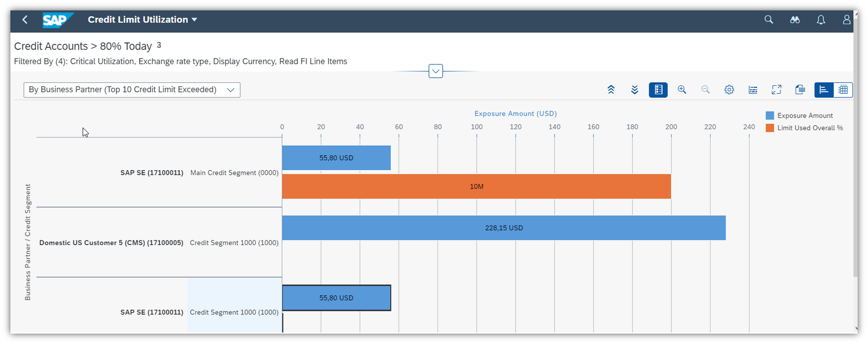Open the user profile menu
Viewport: 868px width, 344px height.
point(847,20)
